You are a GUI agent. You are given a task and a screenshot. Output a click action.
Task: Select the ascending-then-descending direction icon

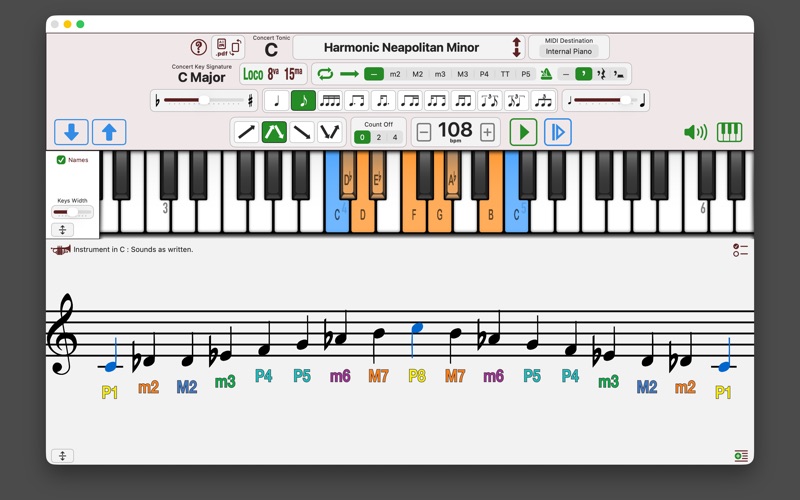click(x=274, y=132)
